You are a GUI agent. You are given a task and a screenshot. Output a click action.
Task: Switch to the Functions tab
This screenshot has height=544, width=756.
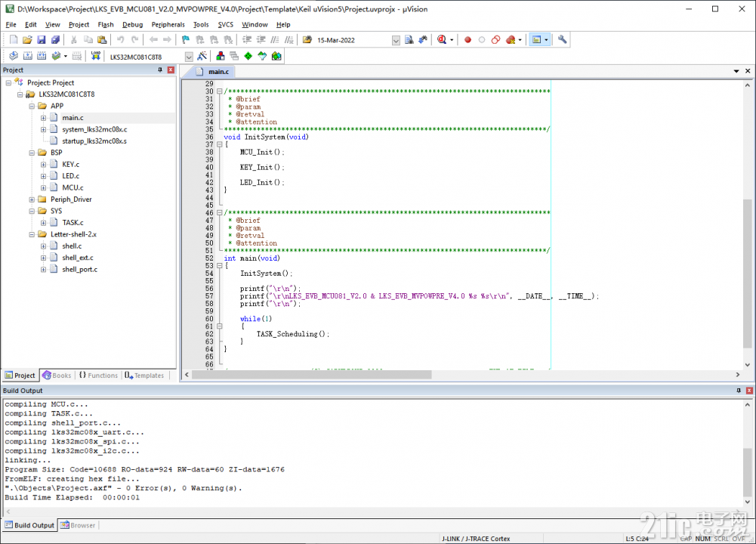click(98, 376)
